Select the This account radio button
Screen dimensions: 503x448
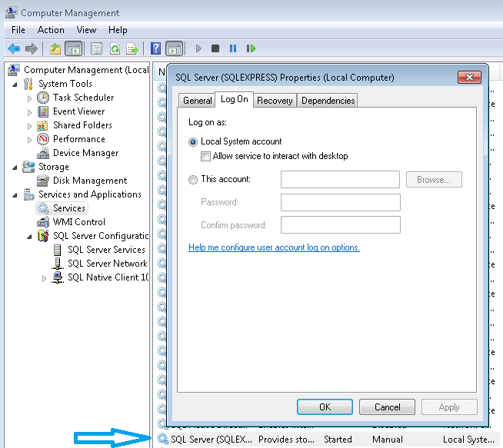coord(193,180)
